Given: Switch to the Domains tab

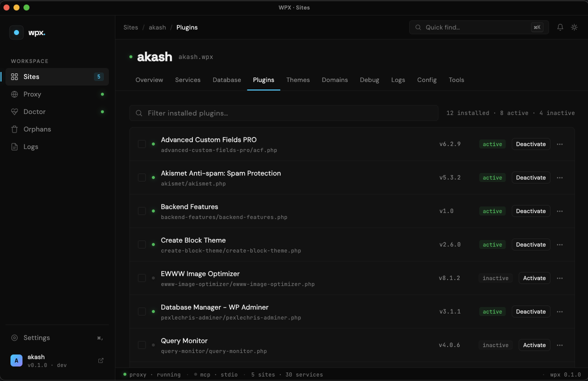Looking at the screenshot, I should tap(335, 80).
